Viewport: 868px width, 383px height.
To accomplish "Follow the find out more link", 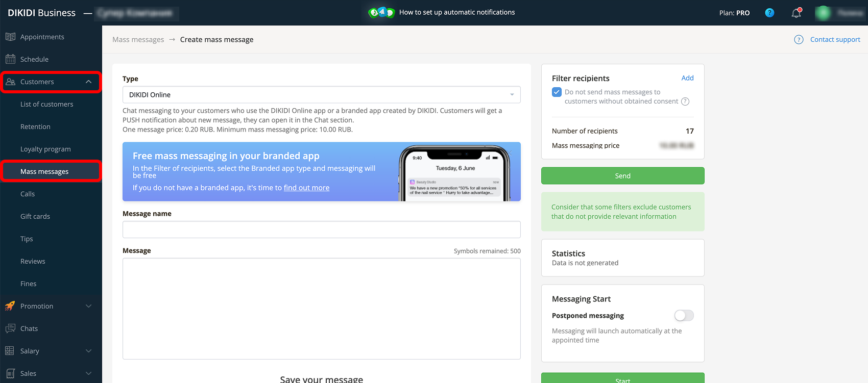I will (306, 188).
